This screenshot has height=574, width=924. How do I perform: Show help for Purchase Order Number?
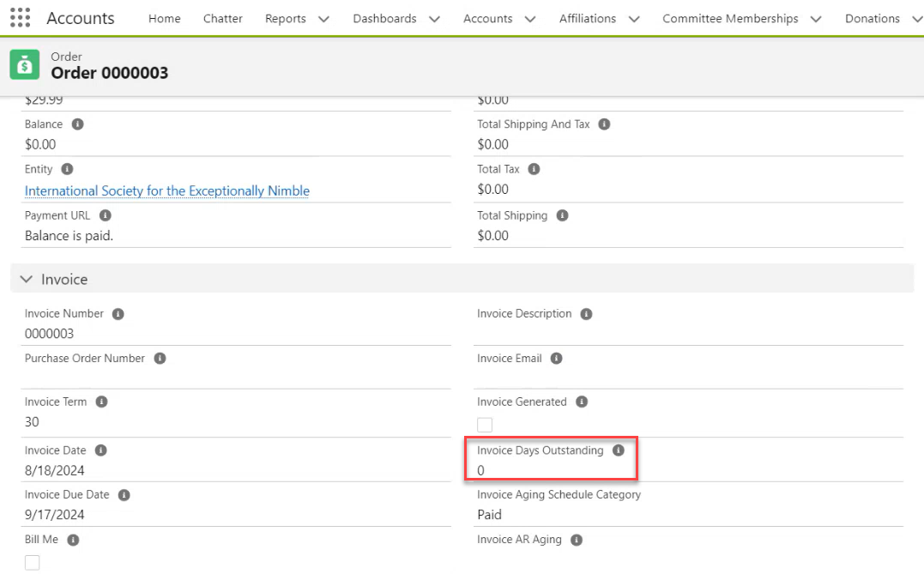160,359
